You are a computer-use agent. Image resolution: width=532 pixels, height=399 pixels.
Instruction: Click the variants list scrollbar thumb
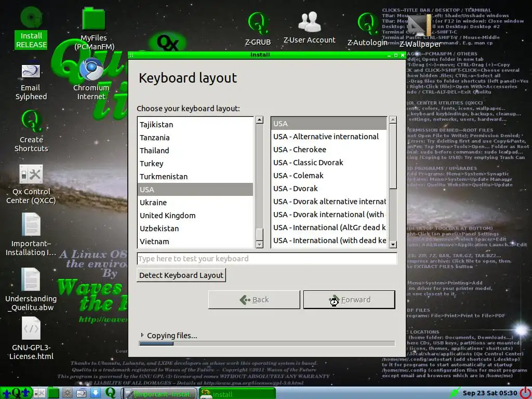[393, 156]
